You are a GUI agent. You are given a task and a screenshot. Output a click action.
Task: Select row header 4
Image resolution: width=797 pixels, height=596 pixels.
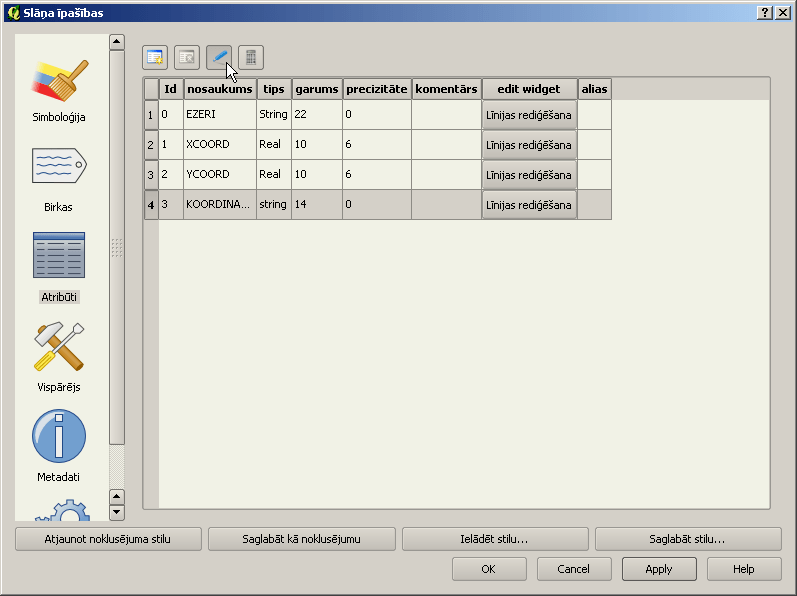[151, 205]
